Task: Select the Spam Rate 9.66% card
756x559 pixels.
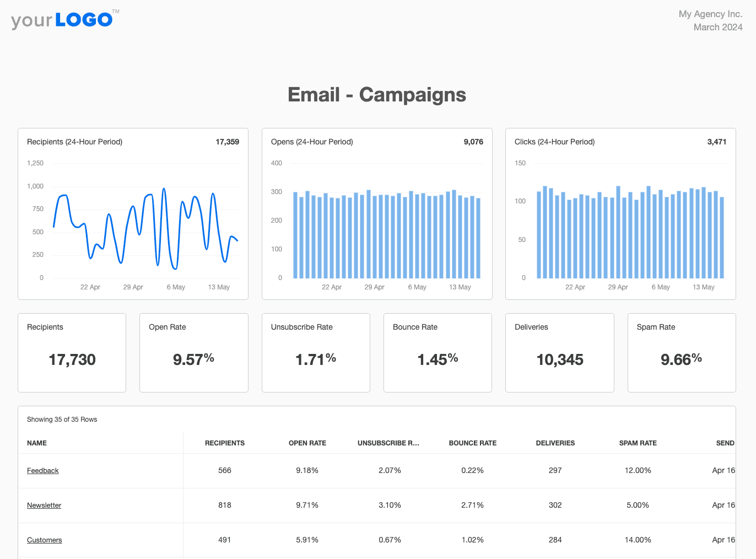Action: click(682, 353)
